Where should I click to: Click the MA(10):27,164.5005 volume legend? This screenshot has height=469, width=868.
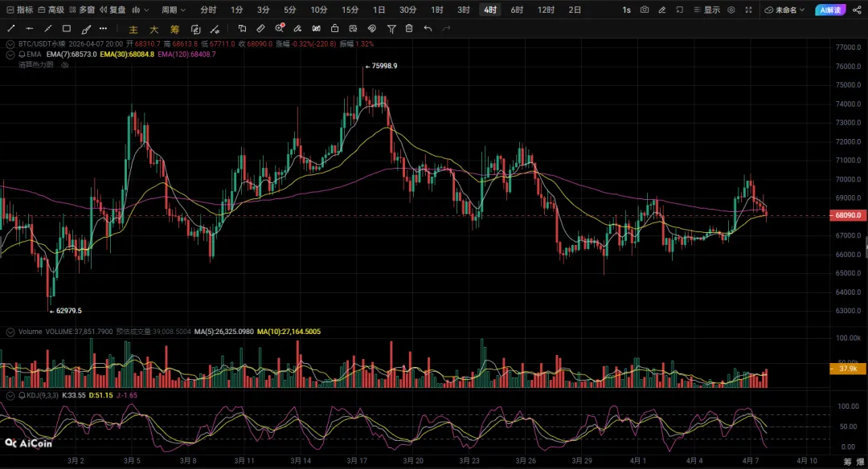point(289,332)
